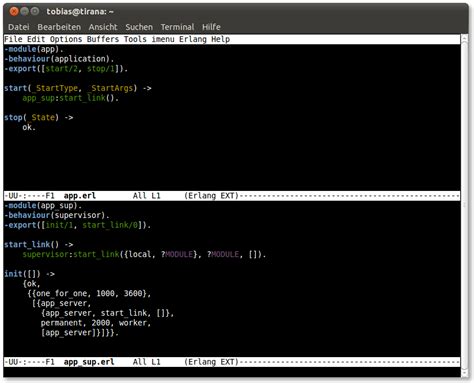The image size is (474, 383).
Task: Open the Terminal menu
Action: 177,27
